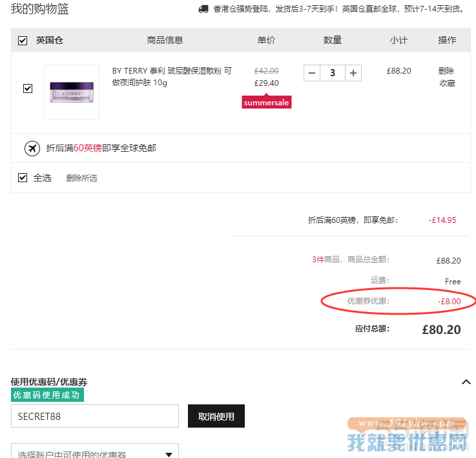Click the 我的购物篮 page heading
This screenshot has width=476, height=458.
tap(40, 8)
